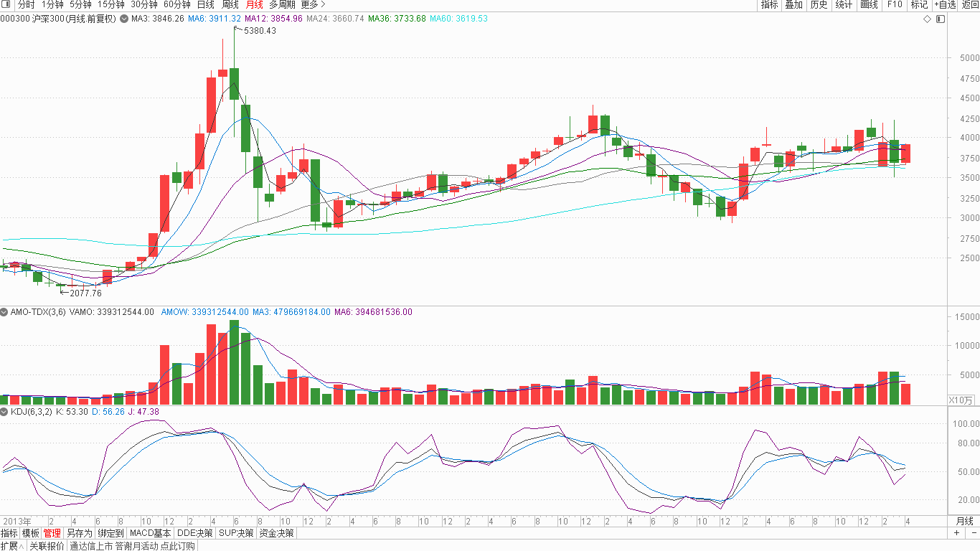
Task: Click the 2077.76 low price label
Action: 85,293
